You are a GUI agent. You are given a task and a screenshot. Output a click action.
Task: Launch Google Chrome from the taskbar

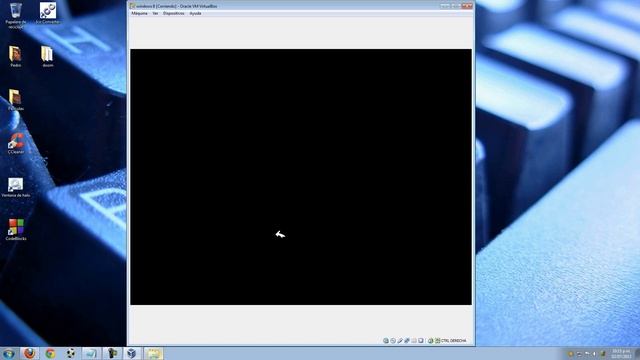[51, 353]
